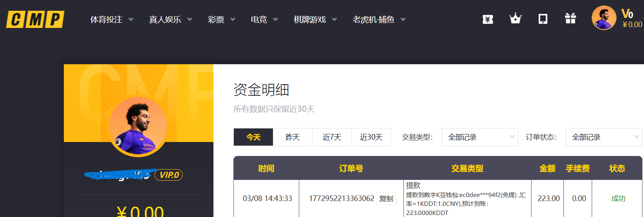Open the 棋牌游戏 menu
644x217 pixels.
pos(315,20)
